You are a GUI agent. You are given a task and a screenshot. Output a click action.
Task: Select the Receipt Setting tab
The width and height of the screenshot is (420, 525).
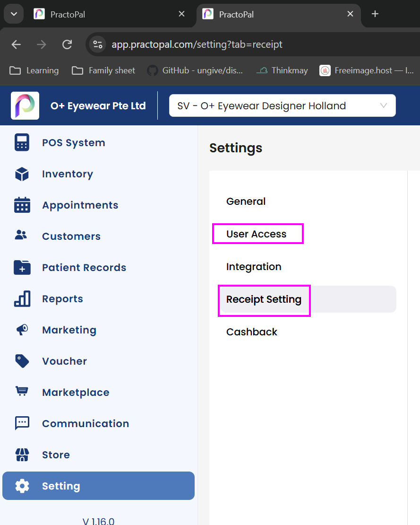point(308,299)
